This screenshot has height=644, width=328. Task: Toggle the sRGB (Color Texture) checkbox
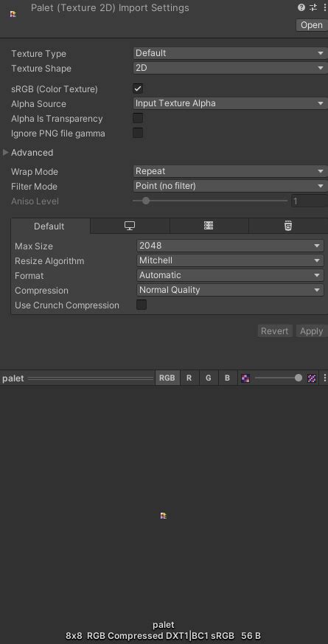[138, 89]
